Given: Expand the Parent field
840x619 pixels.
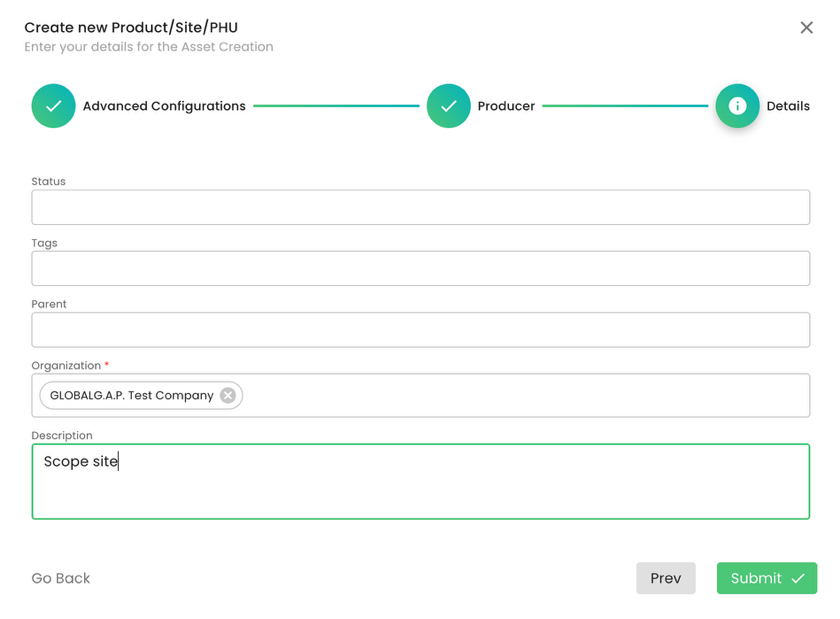Looking at the screenshot, I should tap(420, 330).
